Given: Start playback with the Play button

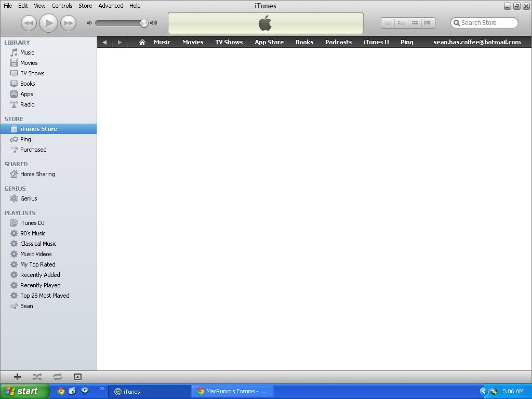Looking at the screenshot, I should coord(48,23).
